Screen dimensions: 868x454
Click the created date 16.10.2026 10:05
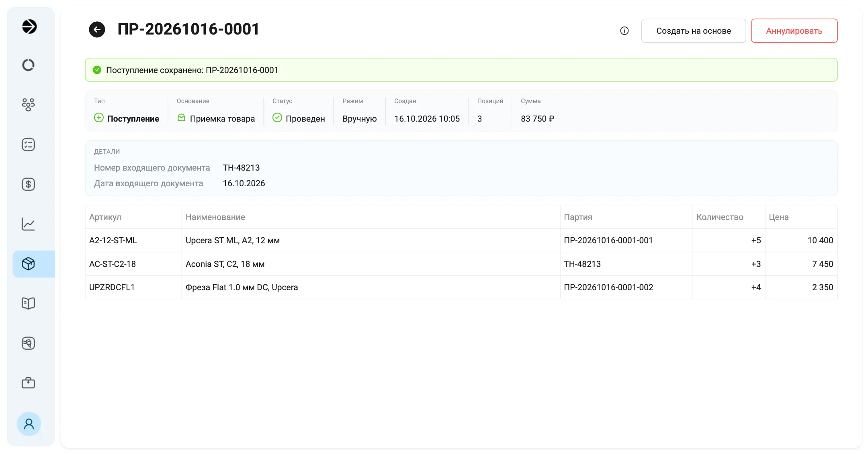[427, 119]
